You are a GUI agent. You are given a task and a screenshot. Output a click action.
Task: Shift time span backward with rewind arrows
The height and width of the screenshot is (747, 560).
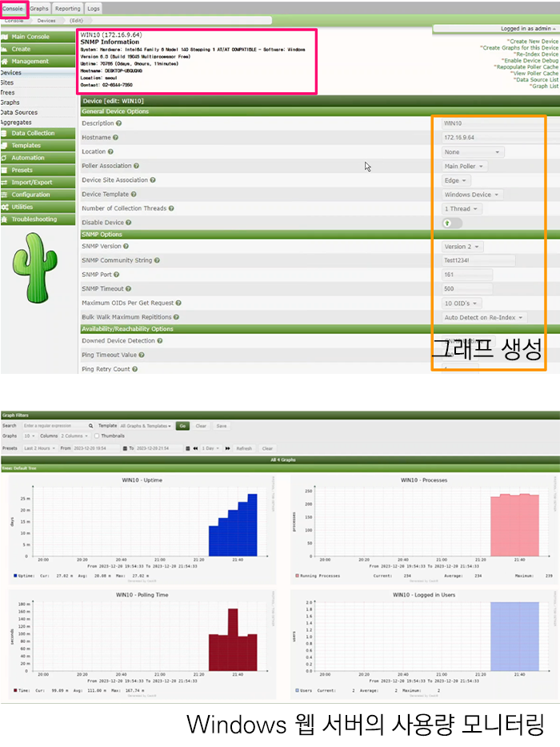point(195,448)
